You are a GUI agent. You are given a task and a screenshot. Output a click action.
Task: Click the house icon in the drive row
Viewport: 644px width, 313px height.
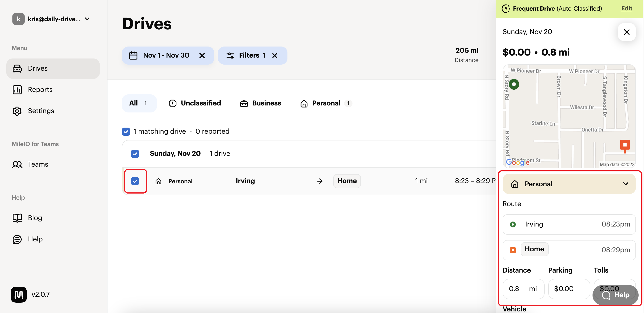point(158,181)
